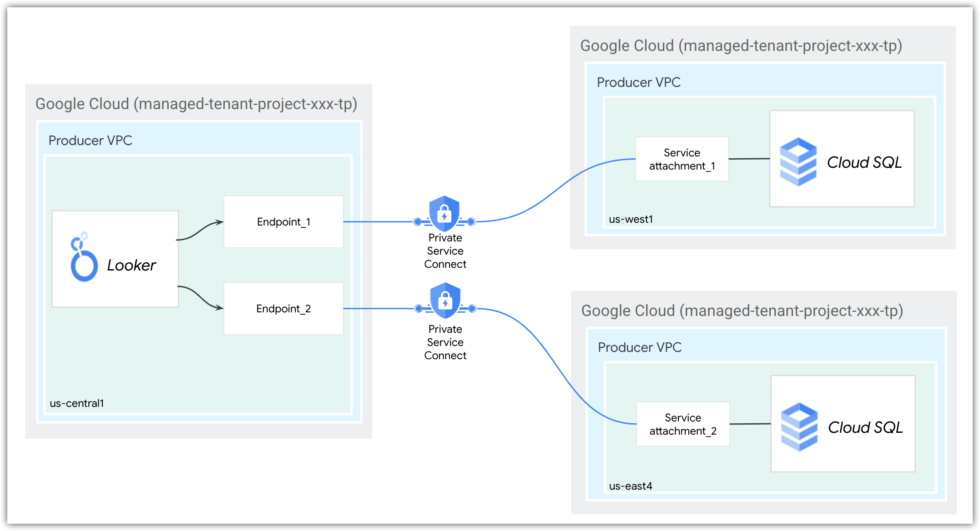Viewport: 980px width, 531px height.
Task: Select the Endpoint_1 box
Action: [283, 222]
